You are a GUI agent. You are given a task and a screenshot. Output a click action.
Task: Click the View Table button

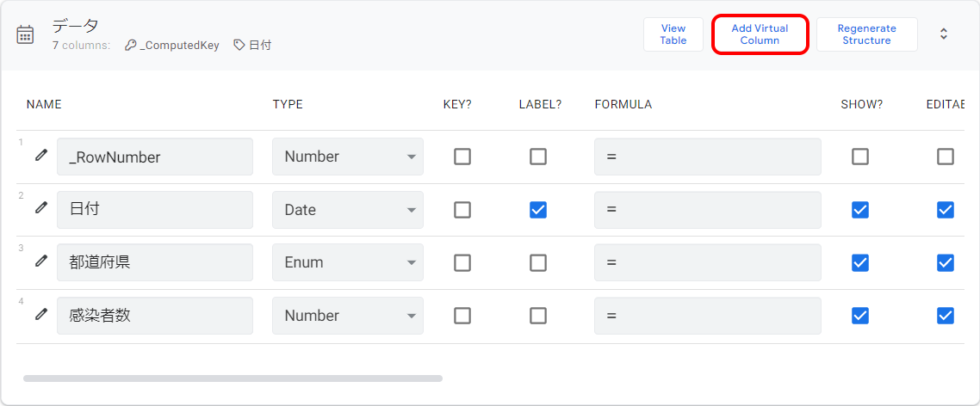673,34
